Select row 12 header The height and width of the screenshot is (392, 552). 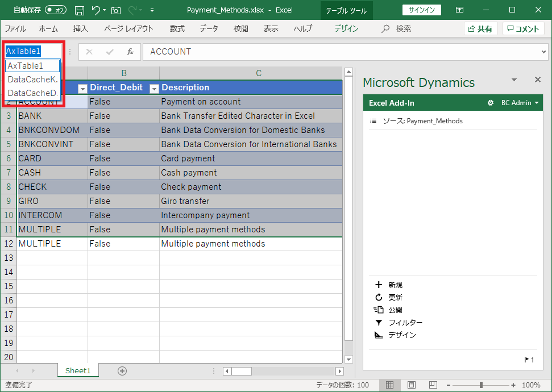pos(9,244)
